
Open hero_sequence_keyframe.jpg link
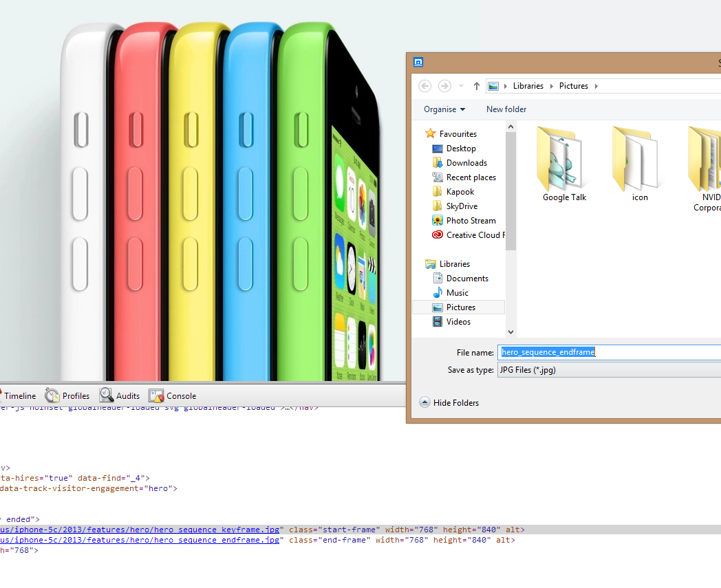coord(140,530)
